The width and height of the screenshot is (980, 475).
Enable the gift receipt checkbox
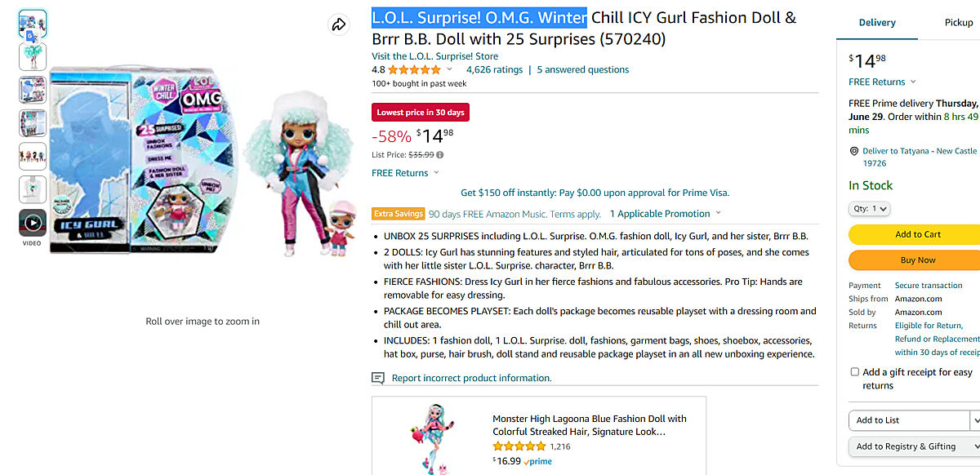point(854,372)
